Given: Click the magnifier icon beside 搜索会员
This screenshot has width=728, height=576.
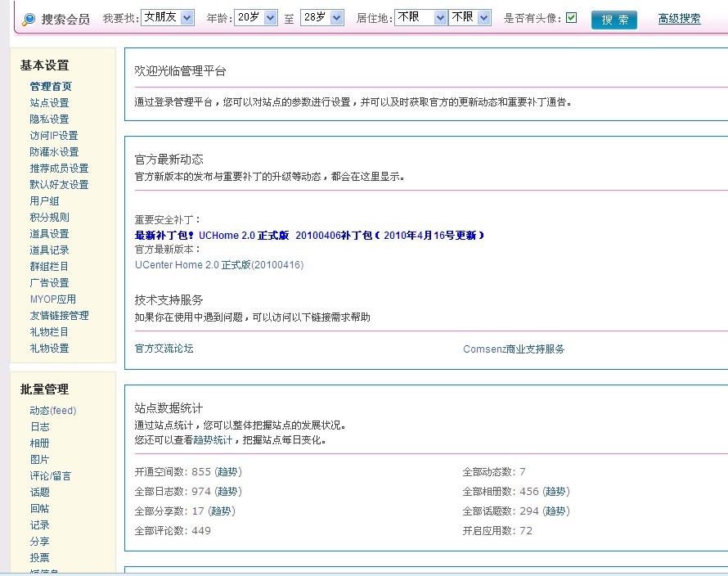Looking at the screenshot, I should tap(29, 19).
